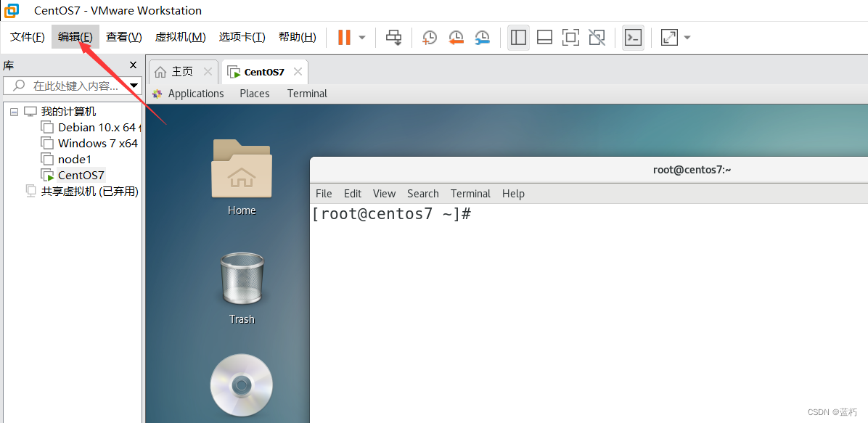868x423 pixels.
Task: Toggle the thumbnail bar view icon
Action: (545, 37)
